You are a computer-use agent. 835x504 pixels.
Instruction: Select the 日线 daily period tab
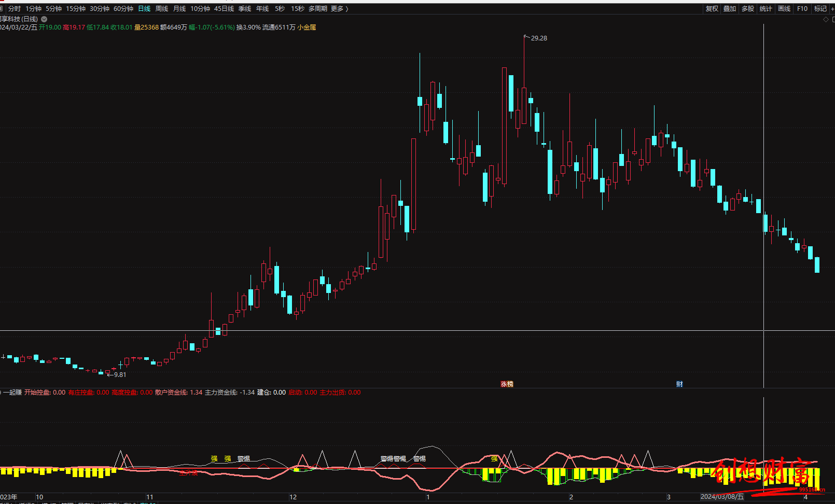tap(144, 9)
